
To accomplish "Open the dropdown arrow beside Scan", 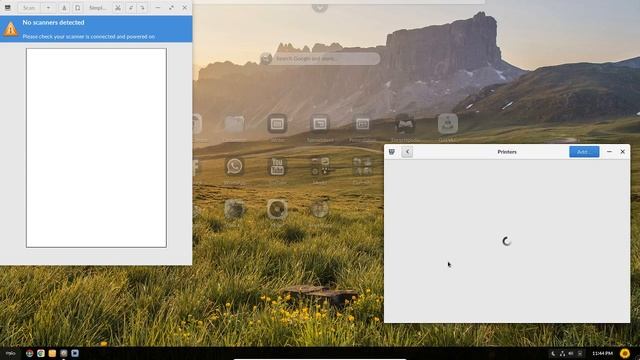I will (x=48, y=8).
